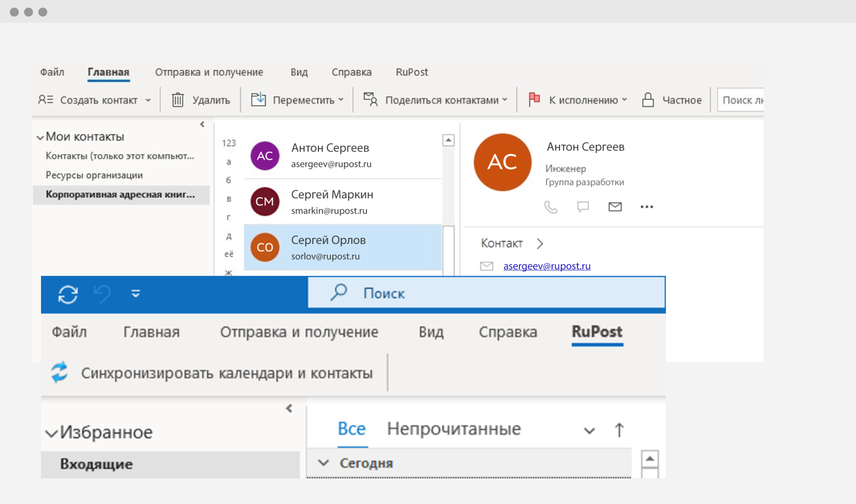Select the Главная tab in contacts window
This screenshot has height=504, width=856.
coord(108,72)
